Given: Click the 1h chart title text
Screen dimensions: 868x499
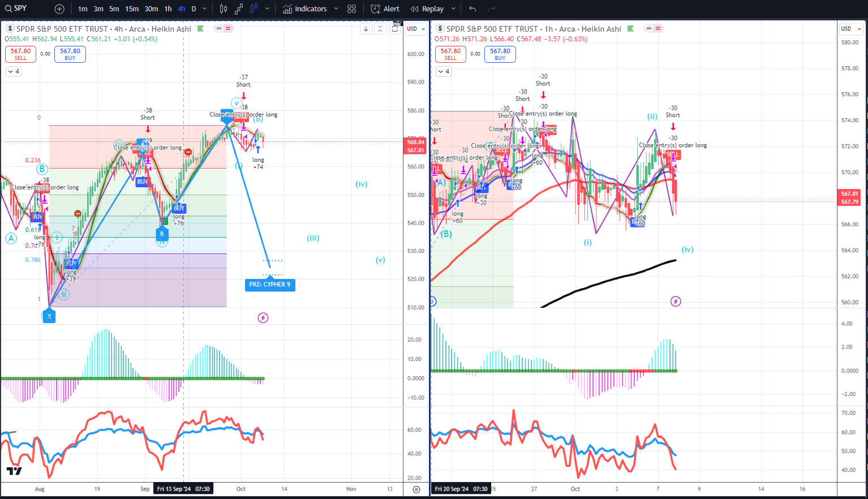Looking at the screenshot, I should [x=534, y=29].
